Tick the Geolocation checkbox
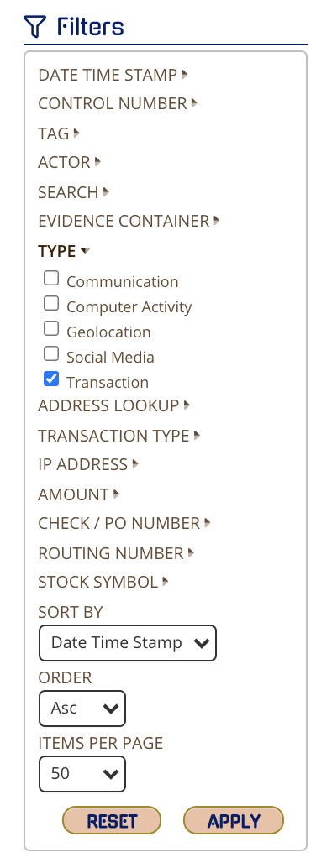The image size is (316, 868). point(51,328)
